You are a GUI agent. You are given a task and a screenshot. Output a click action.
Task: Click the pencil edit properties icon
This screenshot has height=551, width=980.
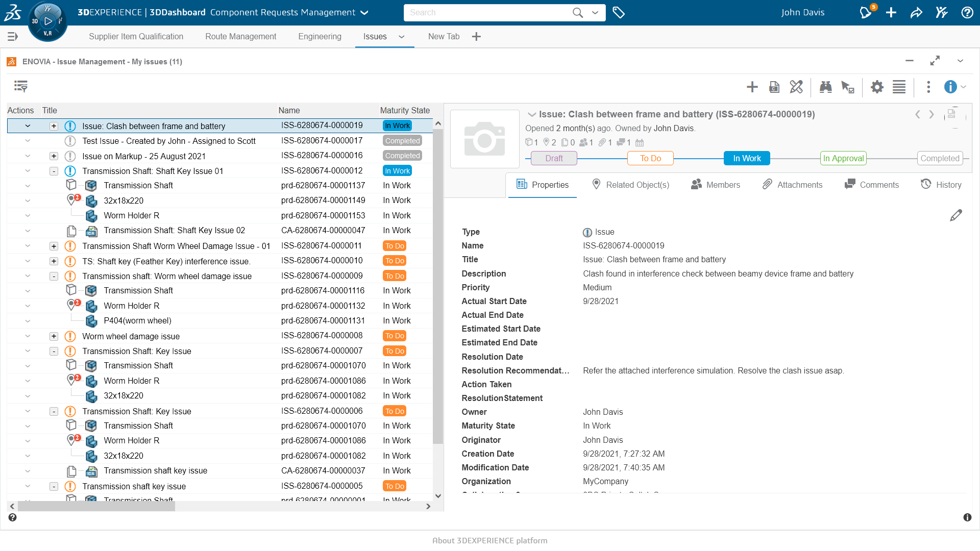(x=955, y=216)
